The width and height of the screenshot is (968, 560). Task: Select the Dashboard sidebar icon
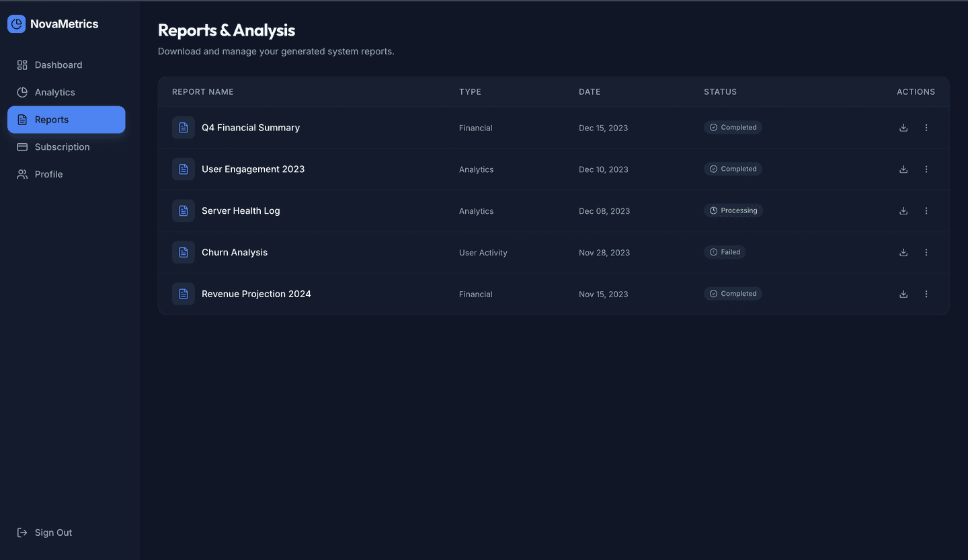click(x=22, y=65)
